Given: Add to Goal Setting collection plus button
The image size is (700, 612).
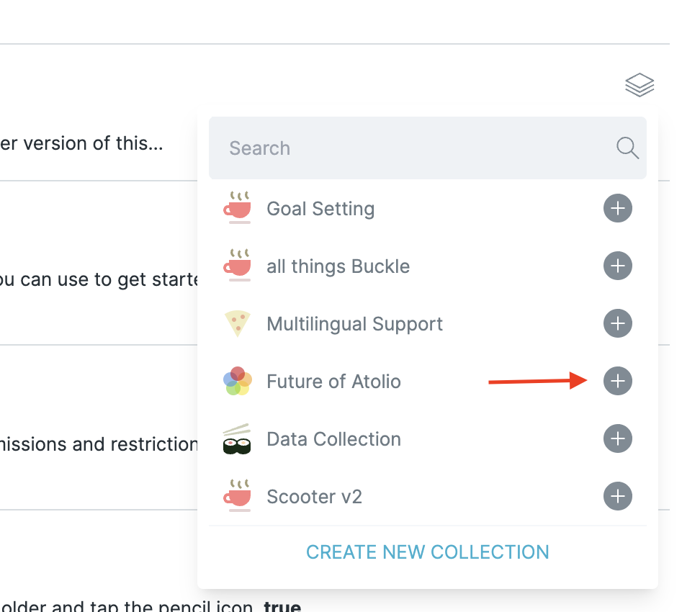Looking at the screenshot, I should pyautogui.click(x=617, y=209).
